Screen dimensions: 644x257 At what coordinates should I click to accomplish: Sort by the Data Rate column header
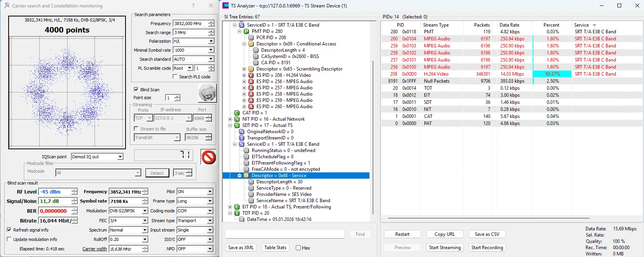[x=509, y=25]
